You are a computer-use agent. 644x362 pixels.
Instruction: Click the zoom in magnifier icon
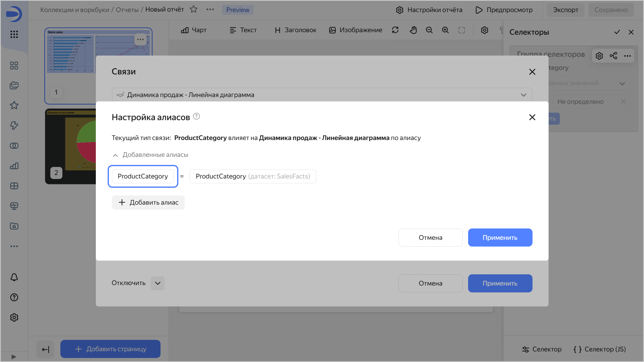(445, 30)
